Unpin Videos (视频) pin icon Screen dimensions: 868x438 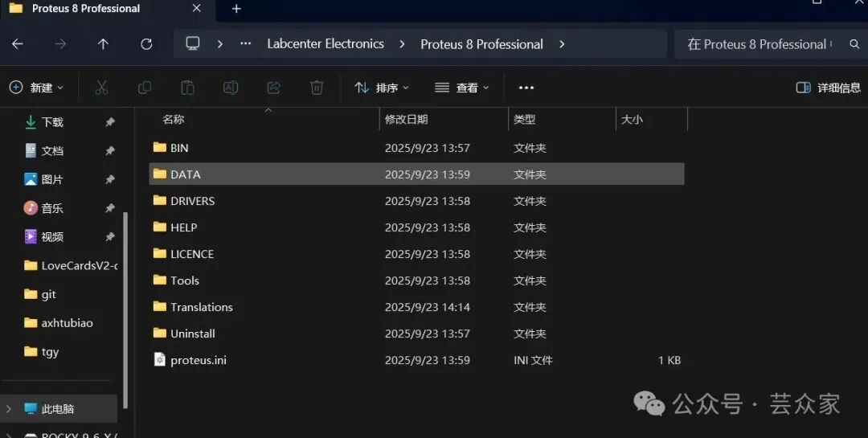pyautogui.click(x=110, y=237)
